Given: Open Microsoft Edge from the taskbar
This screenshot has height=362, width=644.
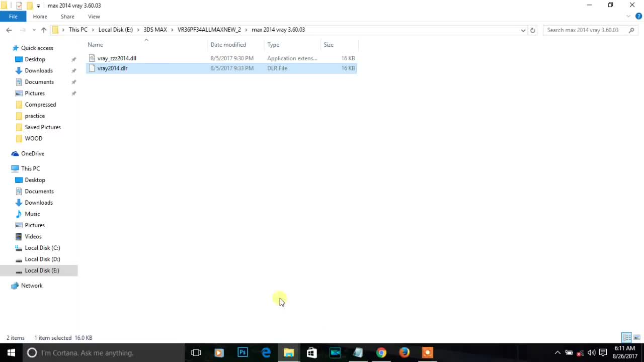Looking at the screenshot, I should click(x=266, y=352).
